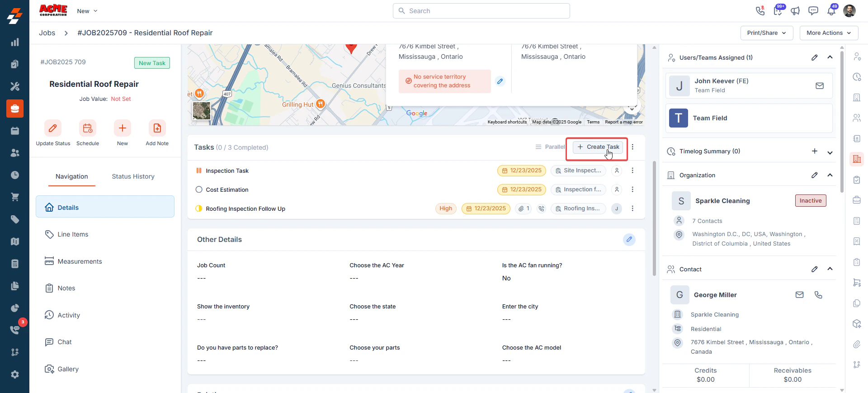Call George Miller via phone icon
The width and height of the screenshot is (868, 393).
pyautogui.click(x=818, y=295)
